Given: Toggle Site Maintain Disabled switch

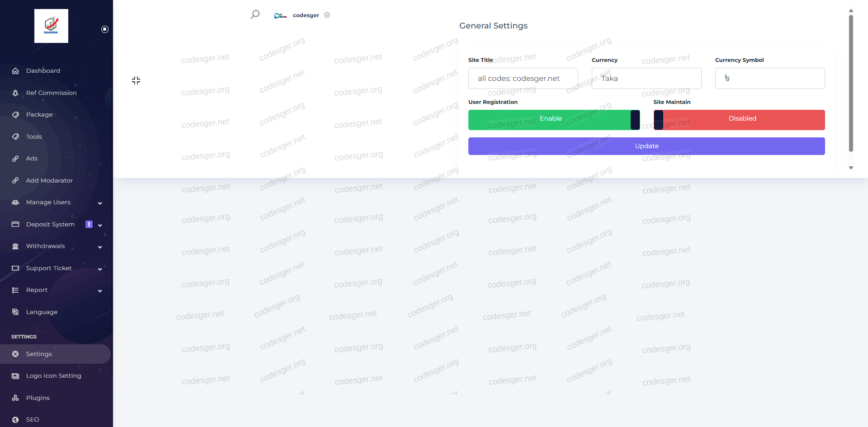Looking at the screenshot, I should [739, 120].
